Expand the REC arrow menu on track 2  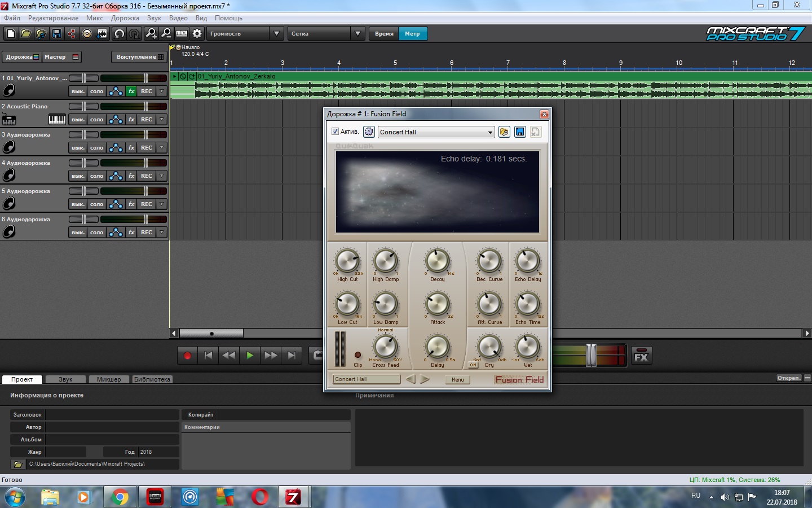pyautogui.click(x=162, y=119)
